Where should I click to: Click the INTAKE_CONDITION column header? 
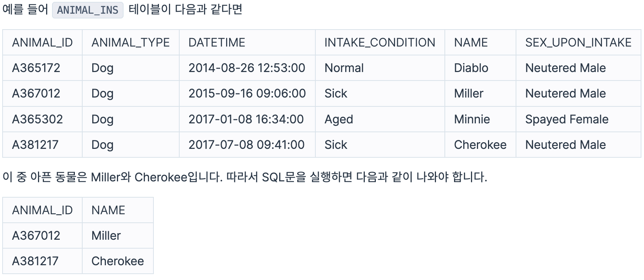point(380,42)
